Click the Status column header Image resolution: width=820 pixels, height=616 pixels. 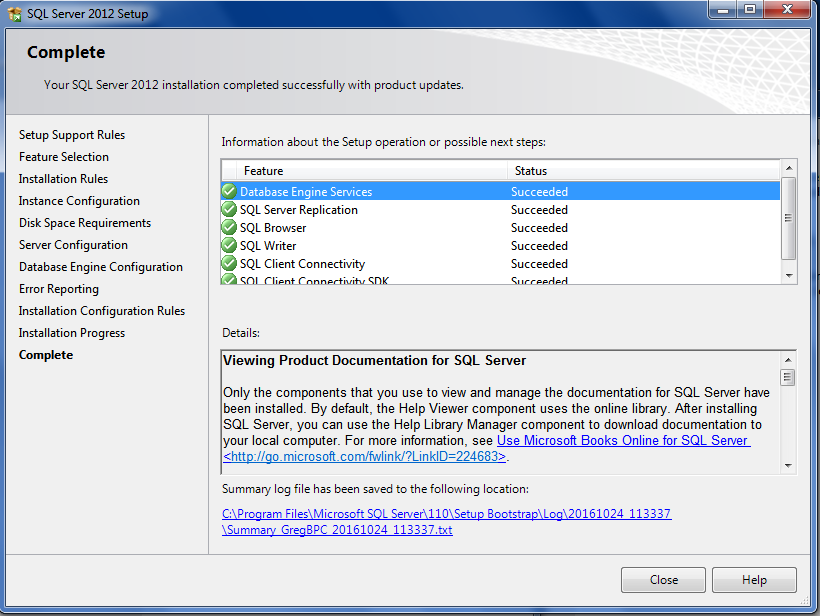643,171
